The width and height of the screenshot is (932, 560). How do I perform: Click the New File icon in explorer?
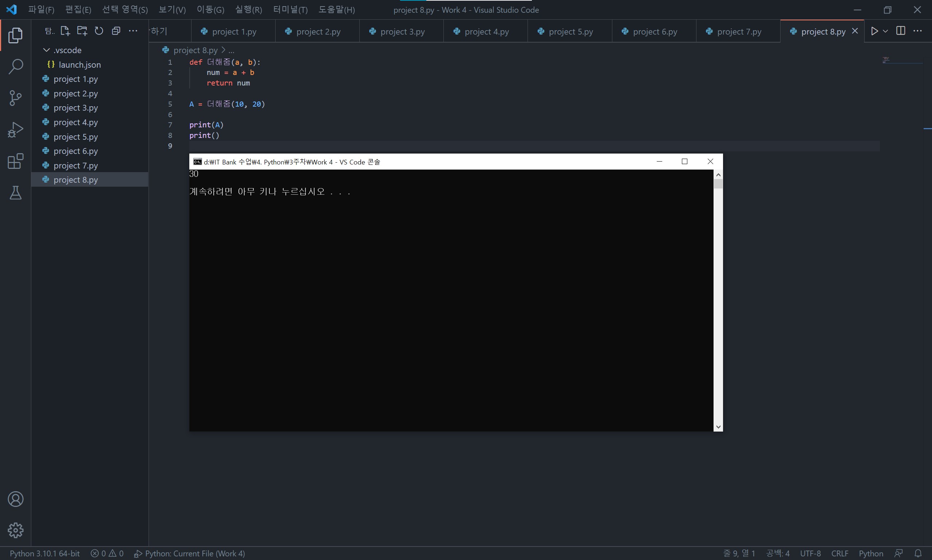65,31
